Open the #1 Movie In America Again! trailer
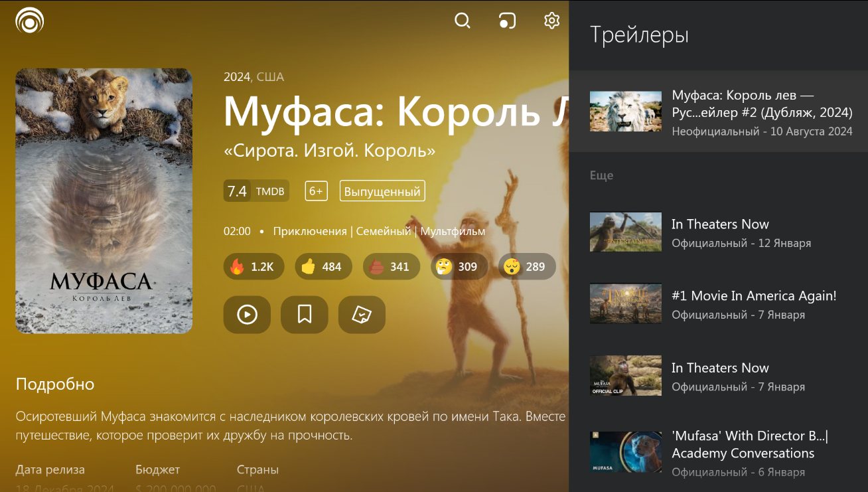The width and height of the screenshot is (868, 492). 718,304
